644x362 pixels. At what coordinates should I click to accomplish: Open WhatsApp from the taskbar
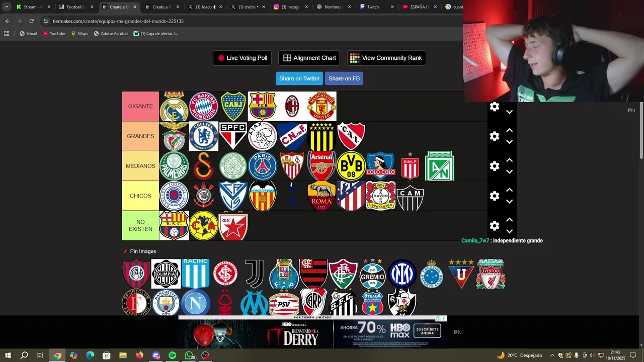[x=189, y=355]
